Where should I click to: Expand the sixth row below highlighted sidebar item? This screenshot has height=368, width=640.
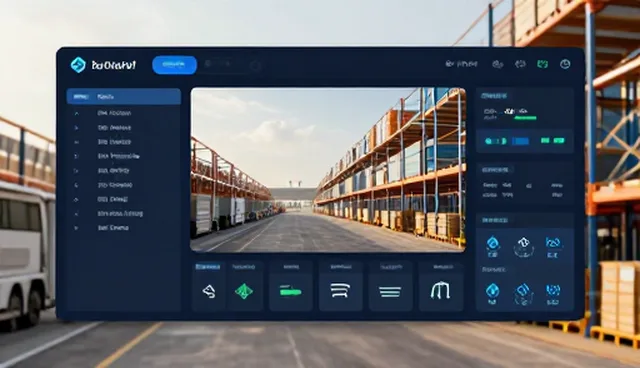click(124, 185)
